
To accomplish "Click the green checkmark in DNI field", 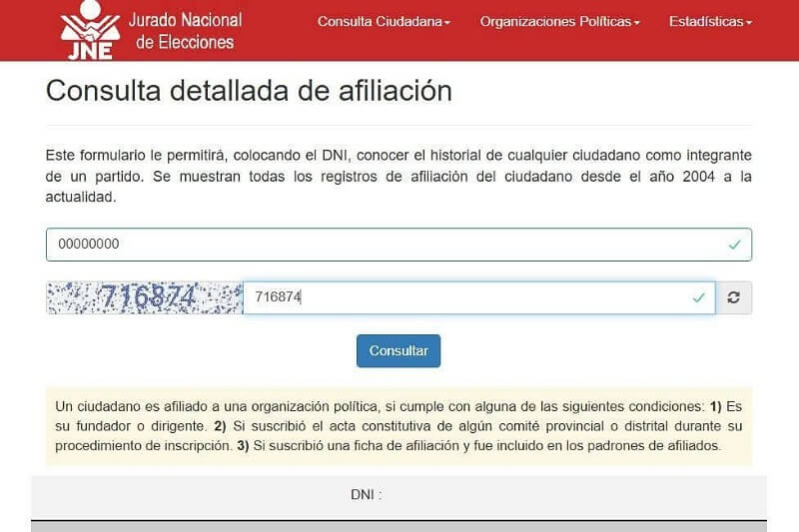I will [735, 245].
